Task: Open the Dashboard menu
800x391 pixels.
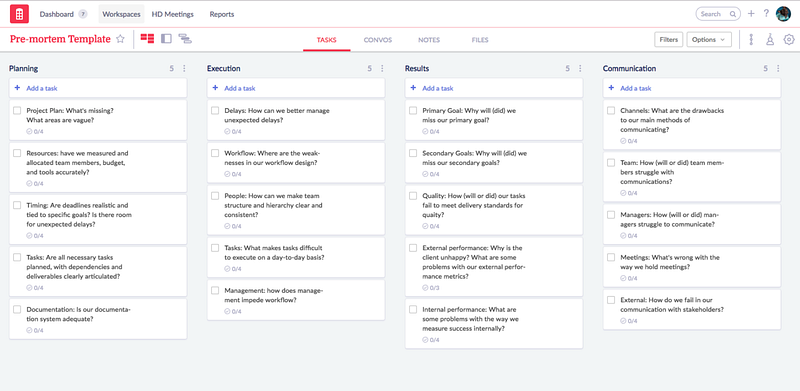Action: (x=57, y=14)
